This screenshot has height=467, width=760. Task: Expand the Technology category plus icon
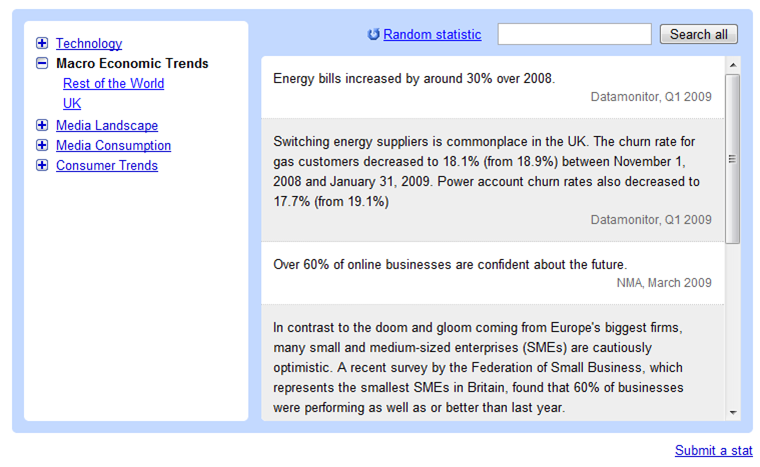click(x=42, y=43)
